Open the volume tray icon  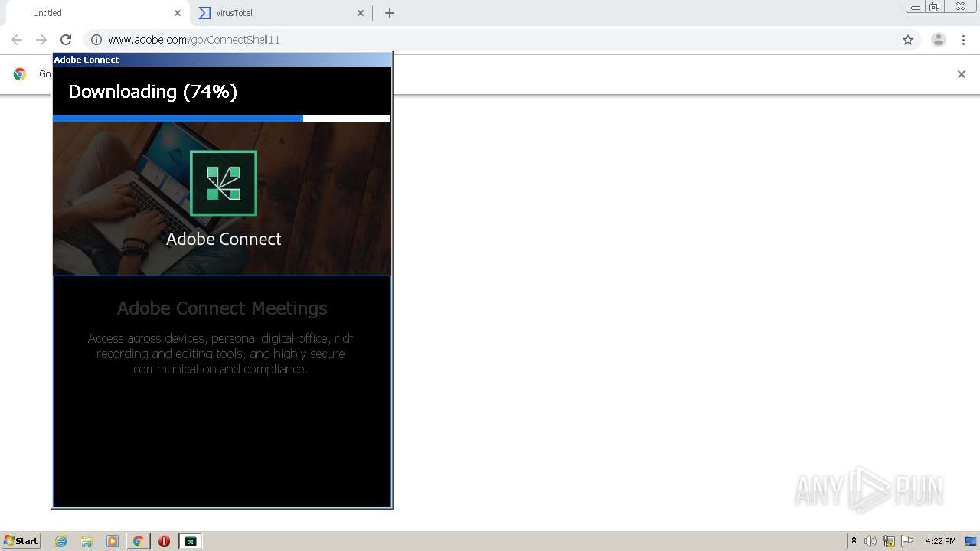point(871,541)
